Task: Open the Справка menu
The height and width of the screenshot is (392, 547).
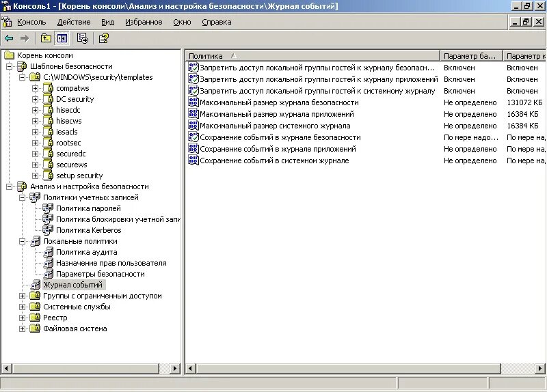Action: tap(217, 22)
